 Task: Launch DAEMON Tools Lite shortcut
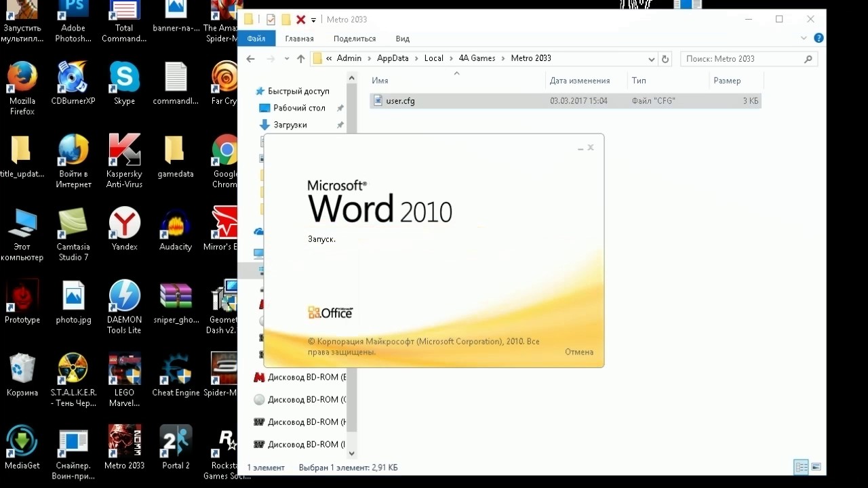[x=124, y=307]
